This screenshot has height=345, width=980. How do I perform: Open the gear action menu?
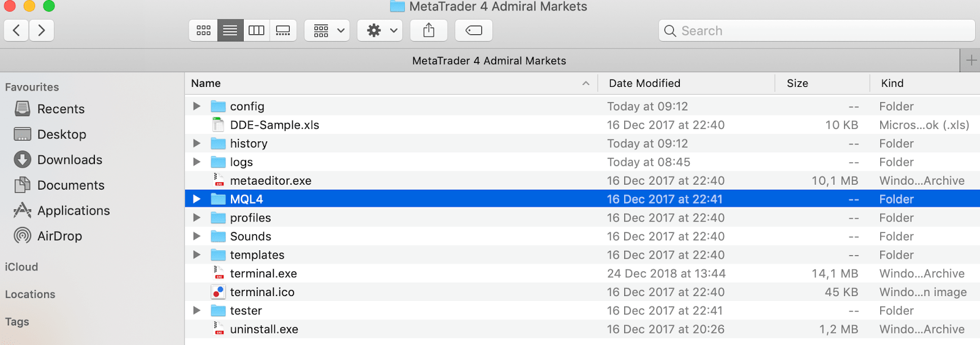pyautogui.click(x=380, y=30)
